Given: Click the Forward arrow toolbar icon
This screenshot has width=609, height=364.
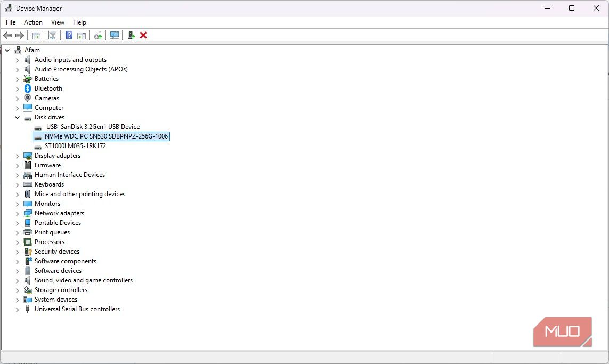Looking at the screenshot, I should 19,35.
